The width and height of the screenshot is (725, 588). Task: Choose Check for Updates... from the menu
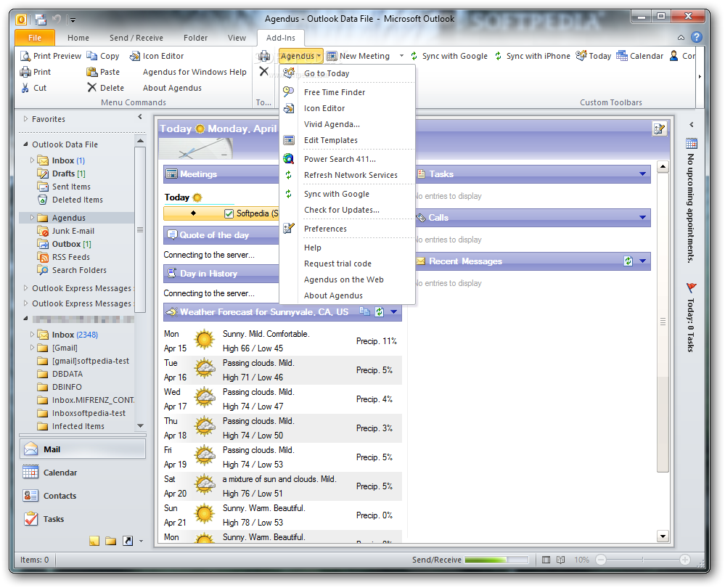[x=348, y=210]
